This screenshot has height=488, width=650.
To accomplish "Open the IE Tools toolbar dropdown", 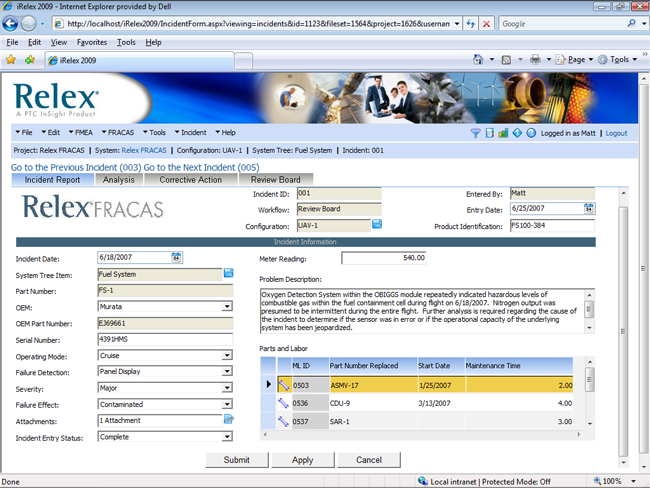I will 618,60.
